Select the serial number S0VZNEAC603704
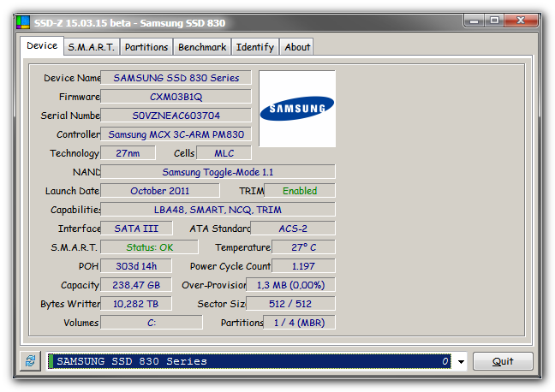The height and width of the screenshot is (392, 555). pos(176,116)
